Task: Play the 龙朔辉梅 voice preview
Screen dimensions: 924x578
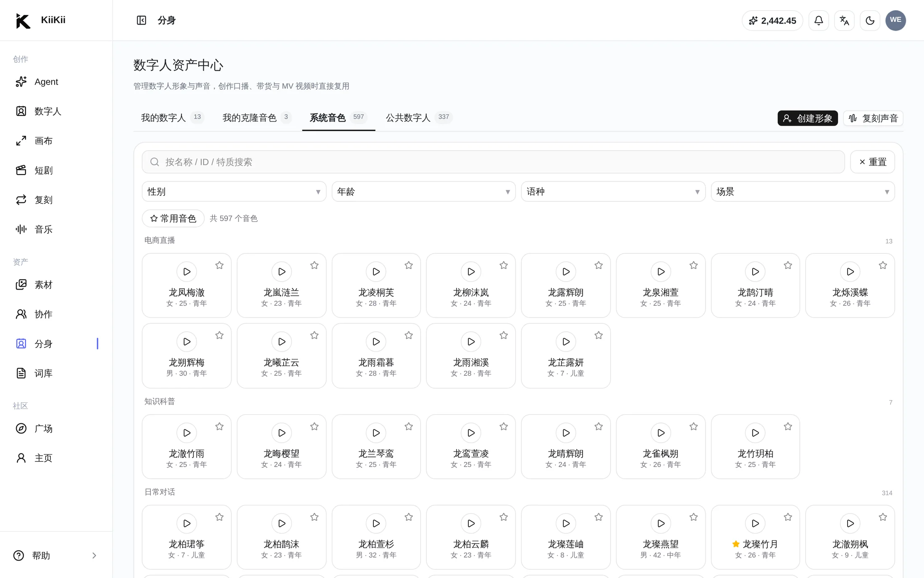Action: pyautogui.click(x=187, y=342)
